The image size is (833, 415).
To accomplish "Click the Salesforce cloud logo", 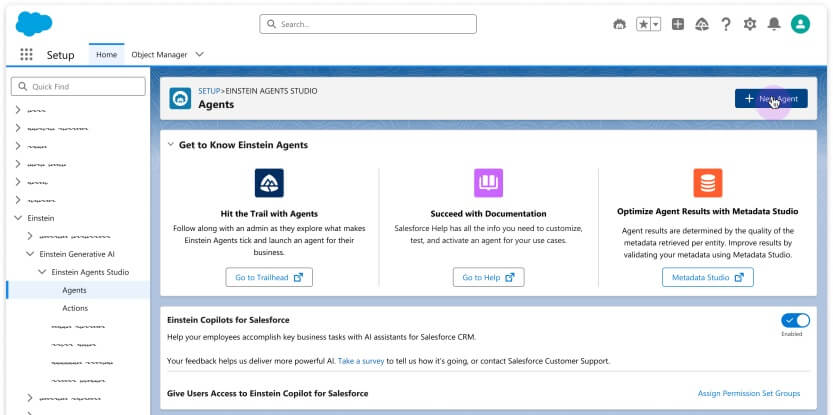I will click(34, 24).
